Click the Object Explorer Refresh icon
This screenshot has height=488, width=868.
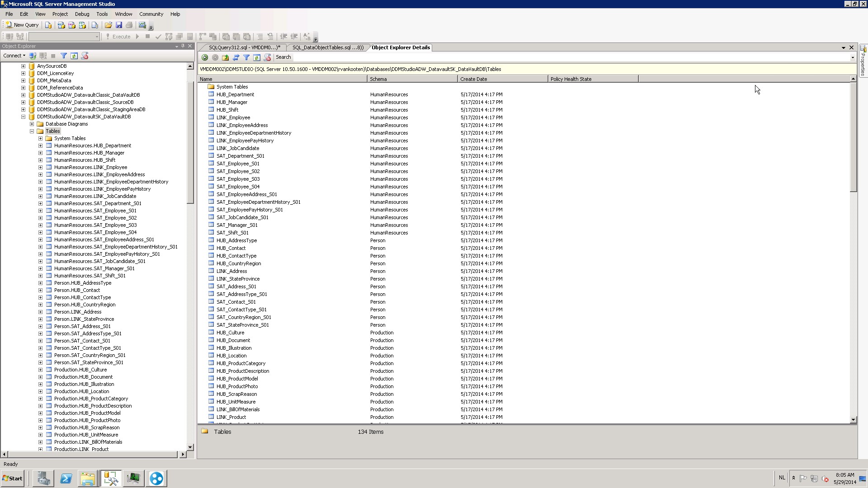click(74, 56)
